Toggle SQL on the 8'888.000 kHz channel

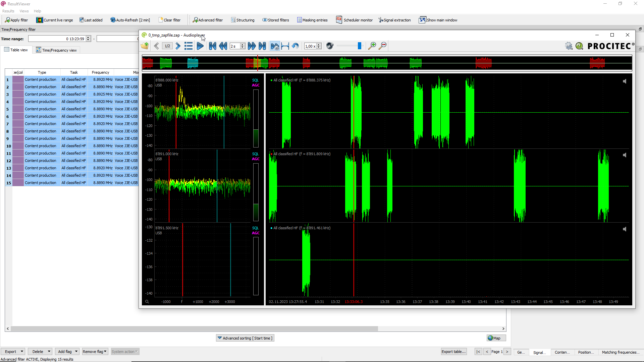(x=255, y=80)
